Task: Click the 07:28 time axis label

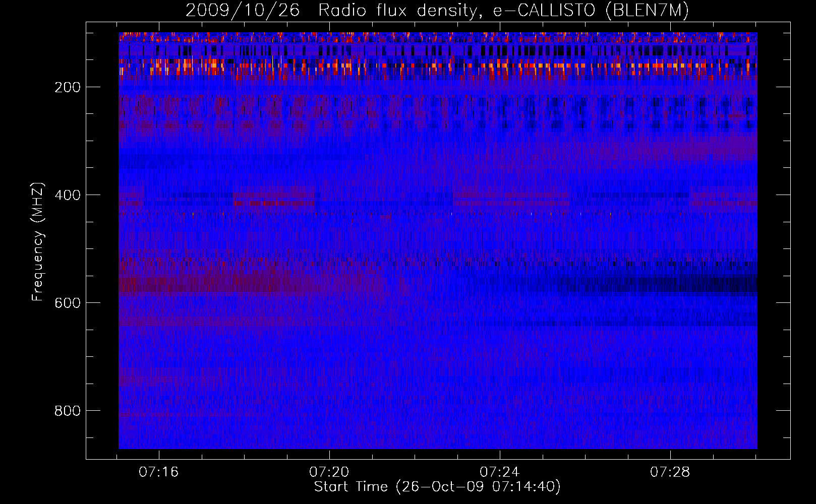Action: [x=670, y=472]
